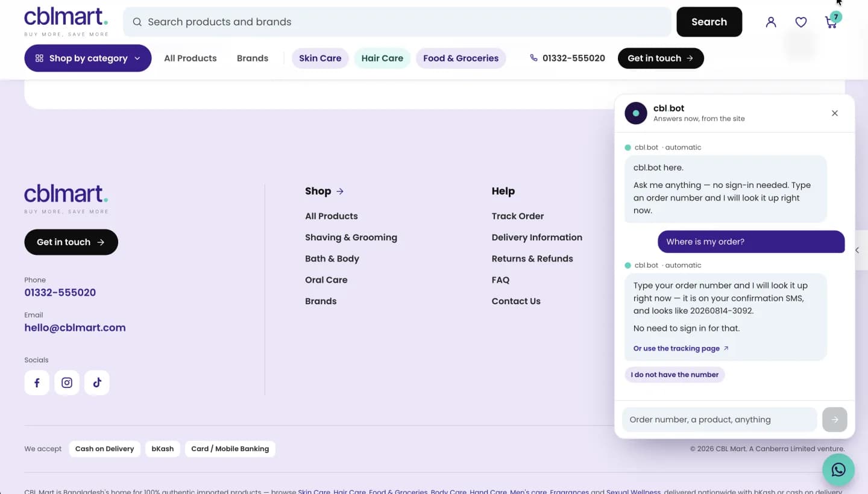Focus the chat Order number message input
The width and height of the screenshot is (868, 494).
(x=719, y=419)
